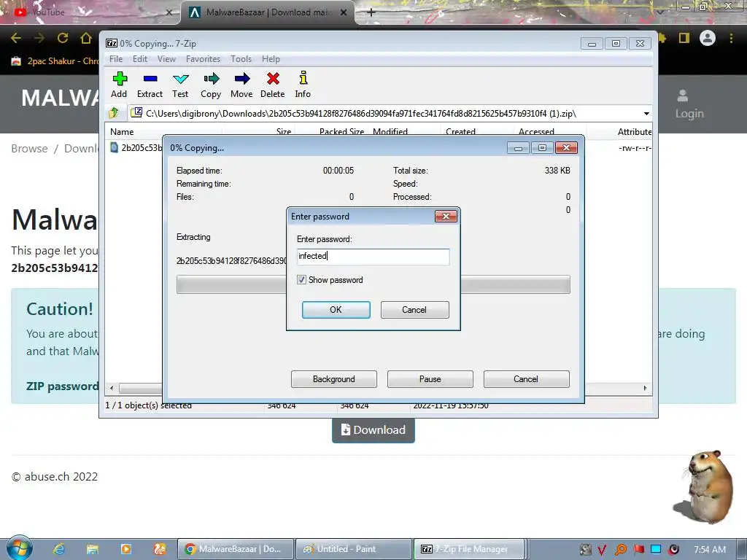747x560 pixels.
Task: Click the Download button on MalwareBazaar
Action: (373, 430)
